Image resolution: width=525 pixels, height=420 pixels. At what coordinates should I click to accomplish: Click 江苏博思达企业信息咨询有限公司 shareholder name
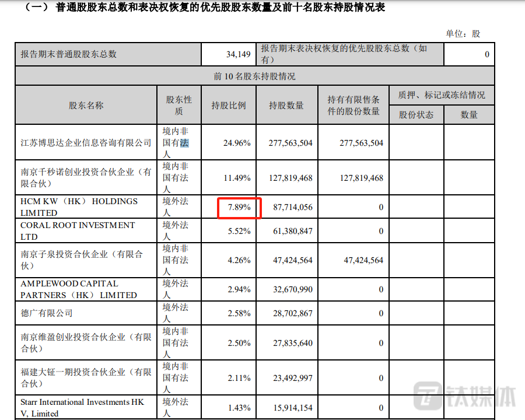point(86,143)
